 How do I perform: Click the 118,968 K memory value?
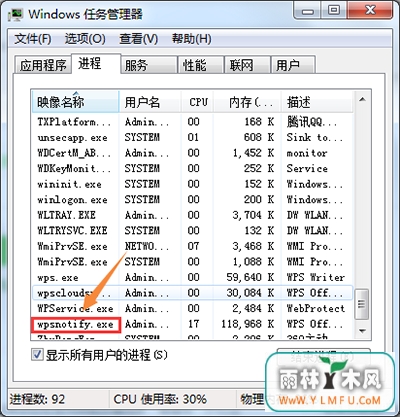pos(248,324)
